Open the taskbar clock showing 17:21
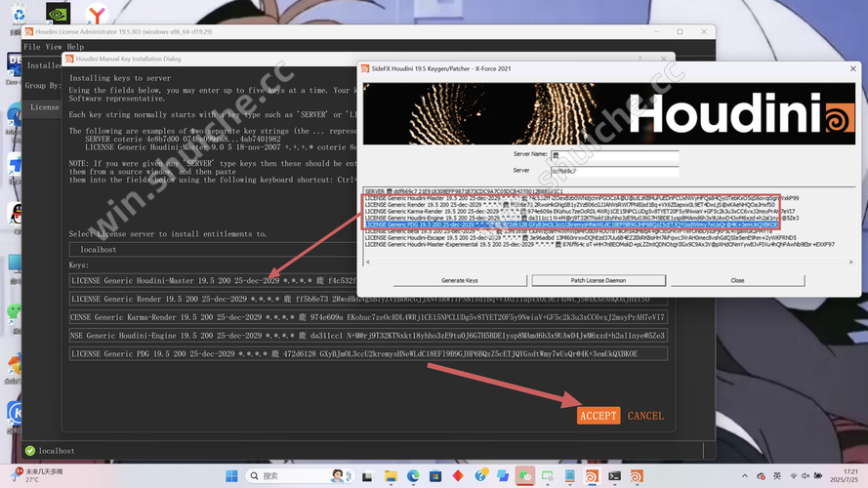The image size is (868, 488). (844, 476)
